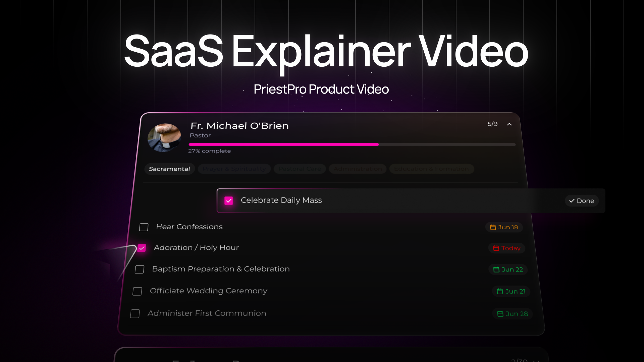Check Administer First Communion checkbox

pos(135,314)
